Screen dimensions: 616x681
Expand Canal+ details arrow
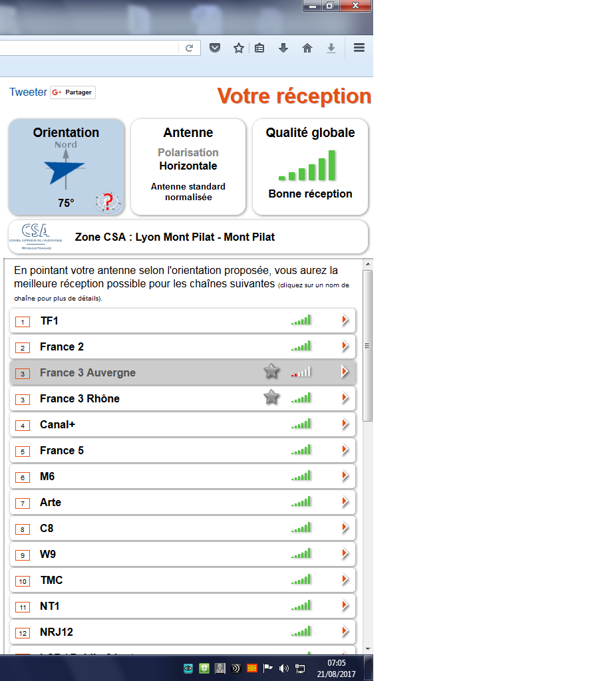[345, 424]
